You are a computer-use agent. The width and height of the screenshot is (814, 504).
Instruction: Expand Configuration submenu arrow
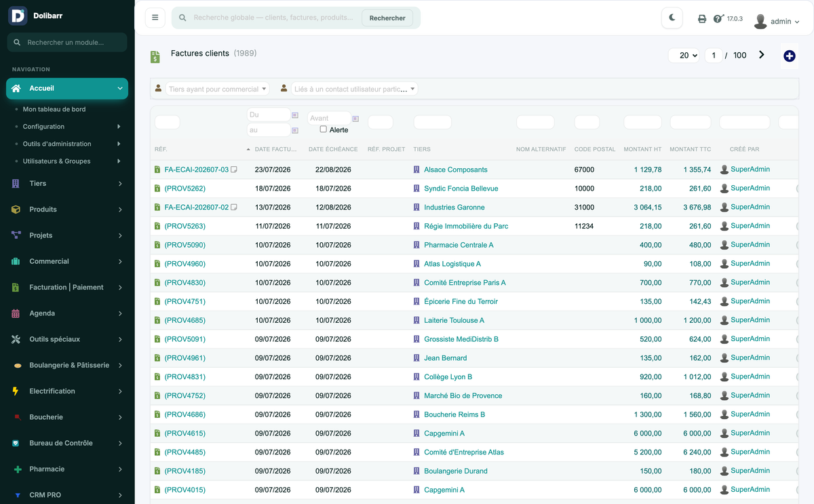click(x=119, y=127)
